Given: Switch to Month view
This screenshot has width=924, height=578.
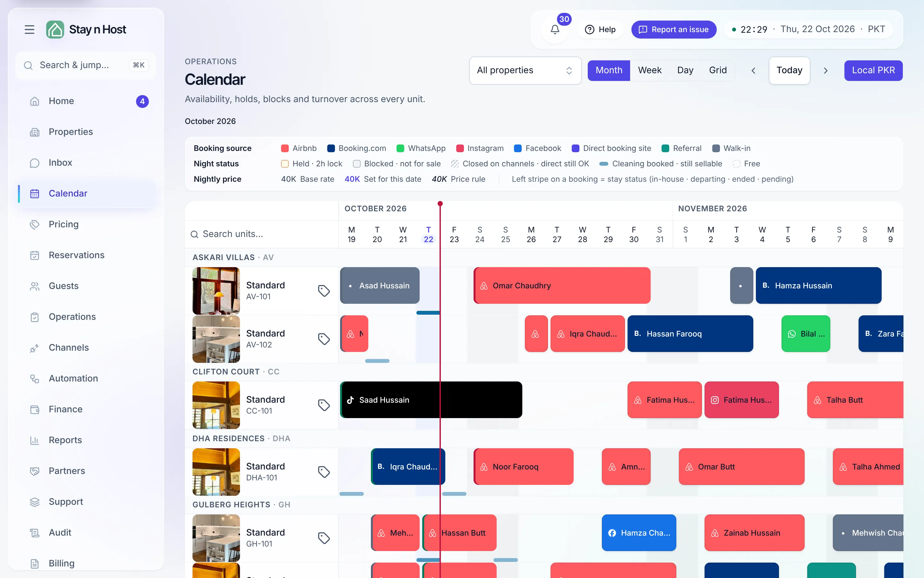Looking at the screenshot, I should (609, 70).
